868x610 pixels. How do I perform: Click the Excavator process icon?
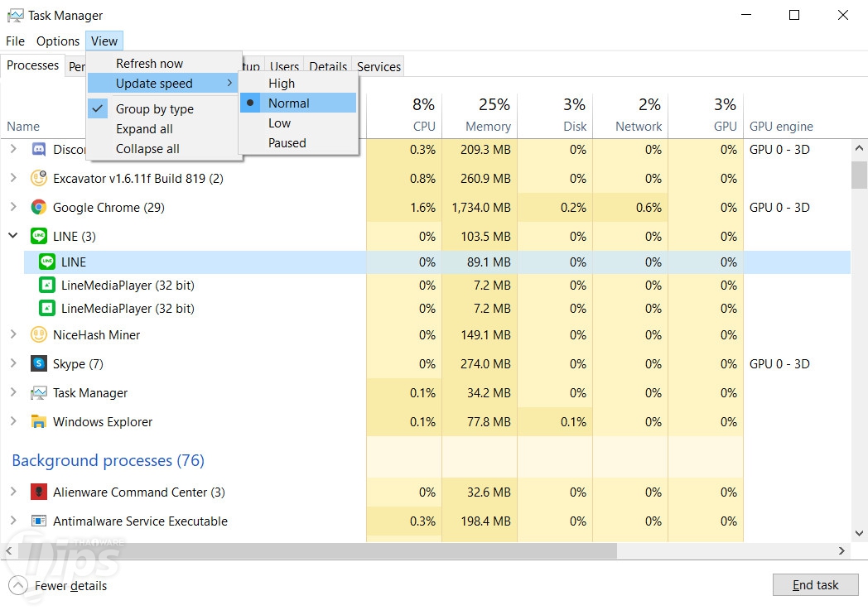point(39,179)
